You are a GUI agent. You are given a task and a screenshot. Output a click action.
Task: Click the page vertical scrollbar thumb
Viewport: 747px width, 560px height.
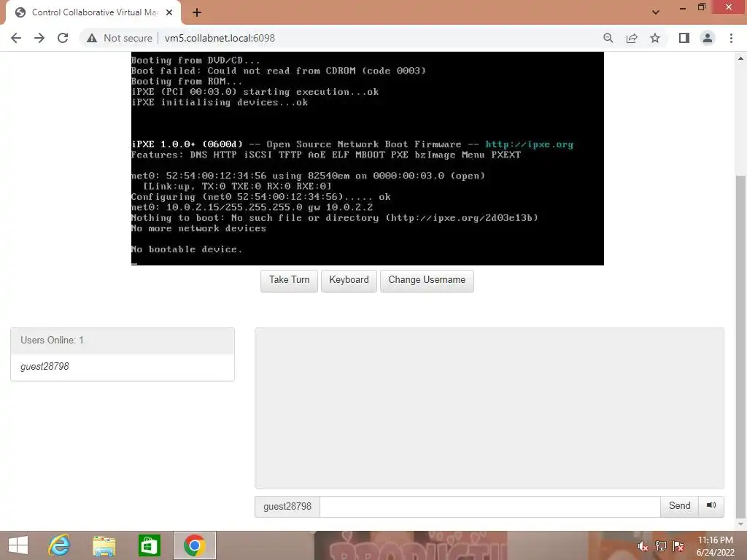point(740,346)
